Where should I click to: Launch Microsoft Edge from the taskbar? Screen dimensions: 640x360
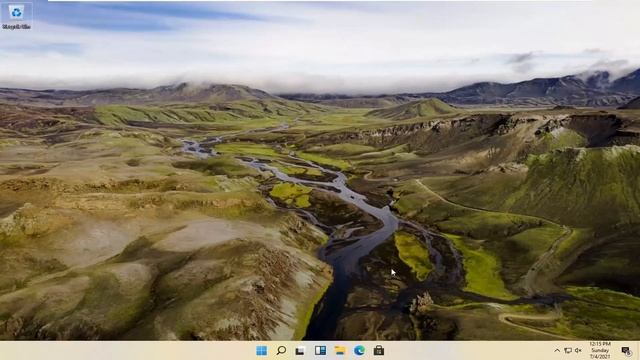(x=359, y=350)
